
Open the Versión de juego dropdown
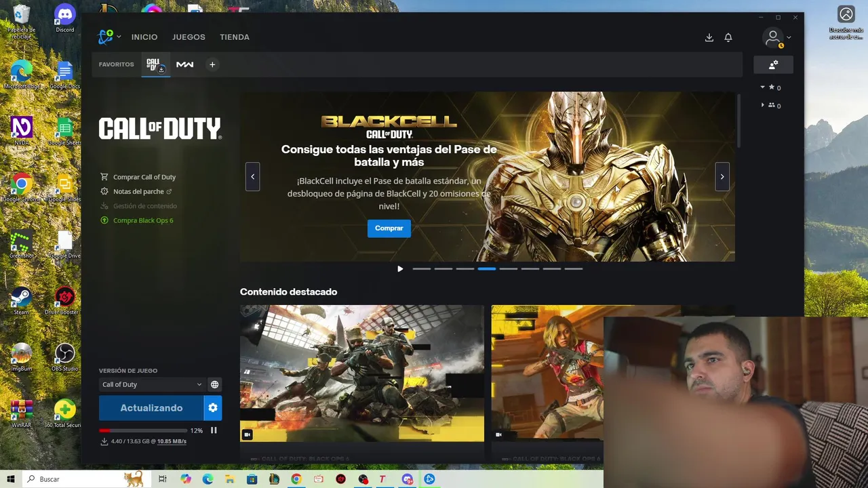(152, 384)
